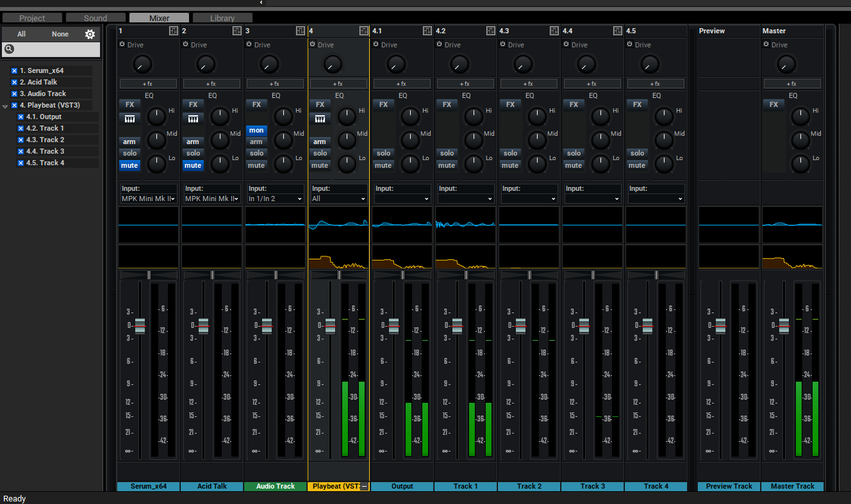
Task: Click the channel layout icon on strip 2
Action: click(237, 31)
